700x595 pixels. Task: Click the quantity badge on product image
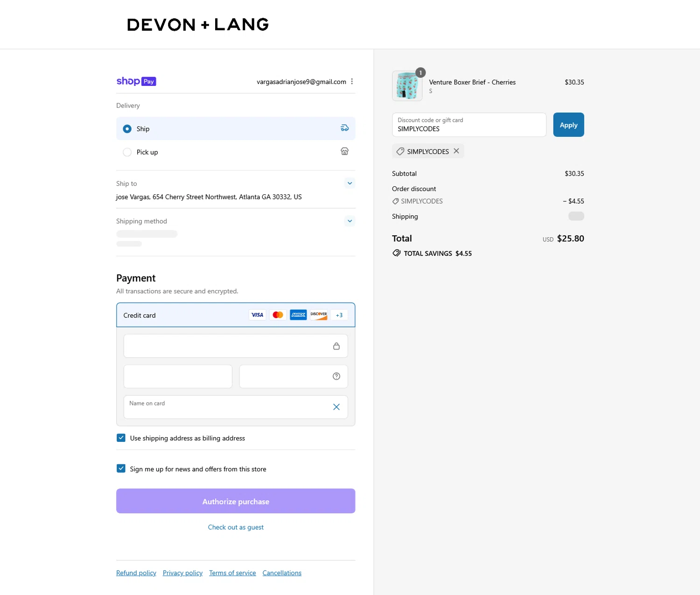click(x=420, y=73)
